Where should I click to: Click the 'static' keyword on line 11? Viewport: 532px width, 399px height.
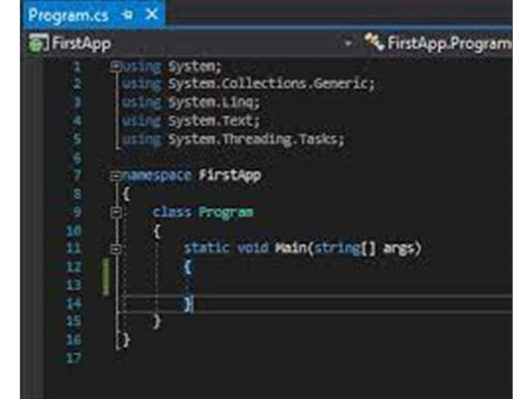(x=207, y=248)
